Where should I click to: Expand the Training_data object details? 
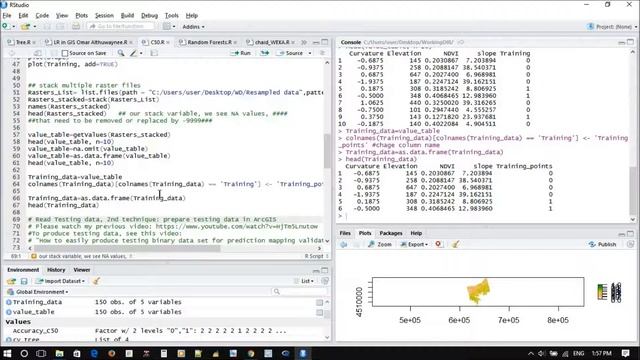[9, 302]
